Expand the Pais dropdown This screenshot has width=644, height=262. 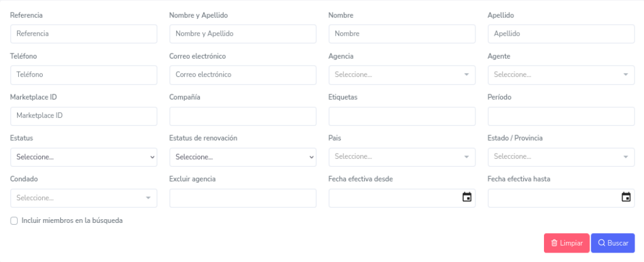[402, 157]
